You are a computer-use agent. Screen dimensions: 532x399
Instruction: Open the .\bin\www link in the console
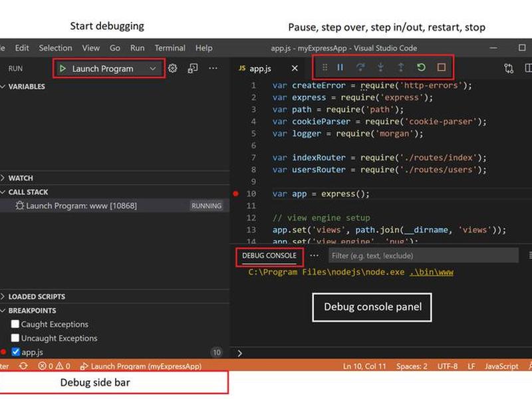432,272
